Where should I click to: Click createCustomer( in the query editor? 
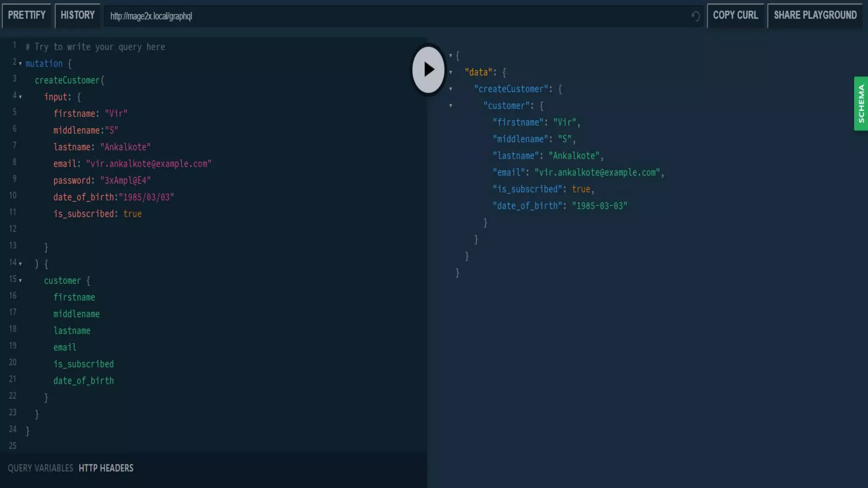(x=70, y=80)
